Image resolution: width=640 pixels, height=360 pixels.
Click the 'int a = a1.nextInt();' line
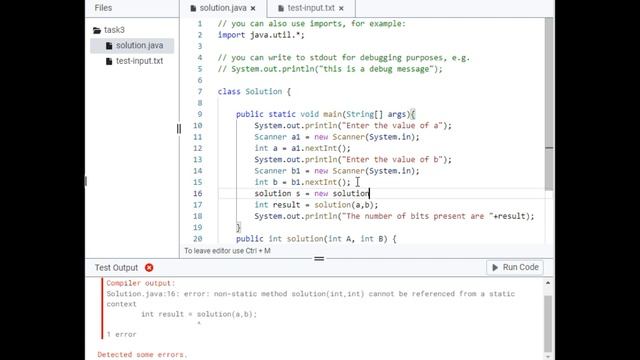pyautogui.click(x=302, y=148)
